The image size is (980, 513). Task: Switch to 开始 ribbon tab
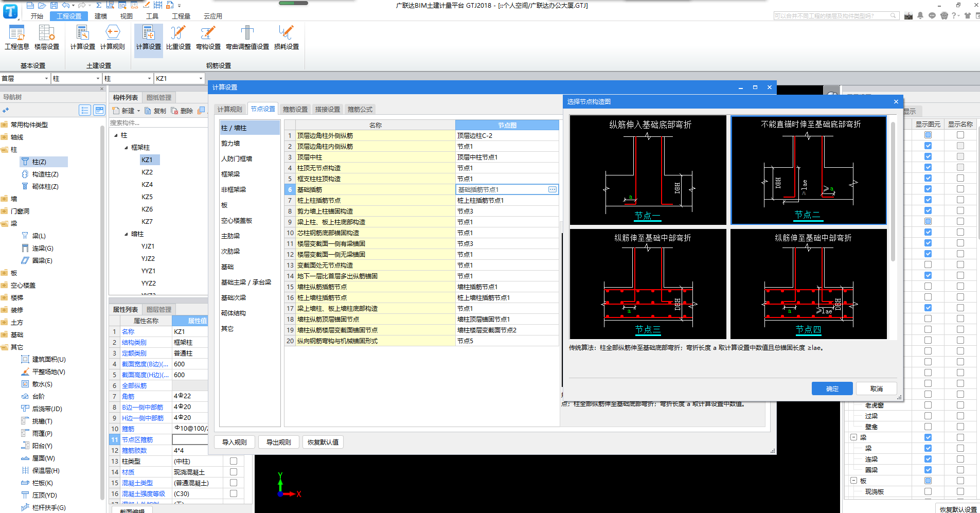37,16
